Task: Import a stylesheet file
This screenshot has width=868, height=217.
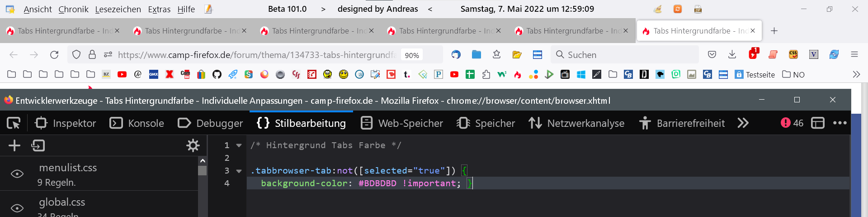Action: 38,145
